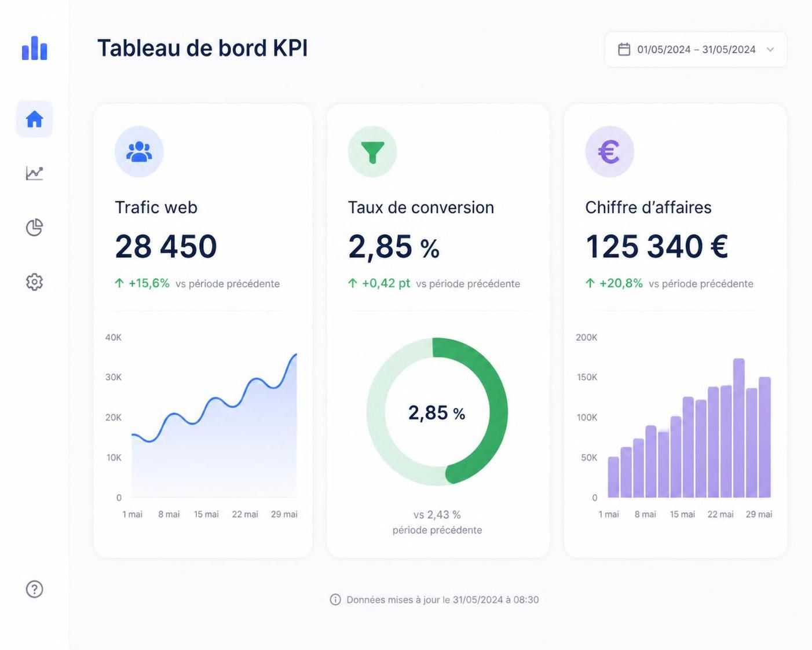812x650 pixels.
Task: Click the 40K axis label on traffic chart
Action: point(114,337)
